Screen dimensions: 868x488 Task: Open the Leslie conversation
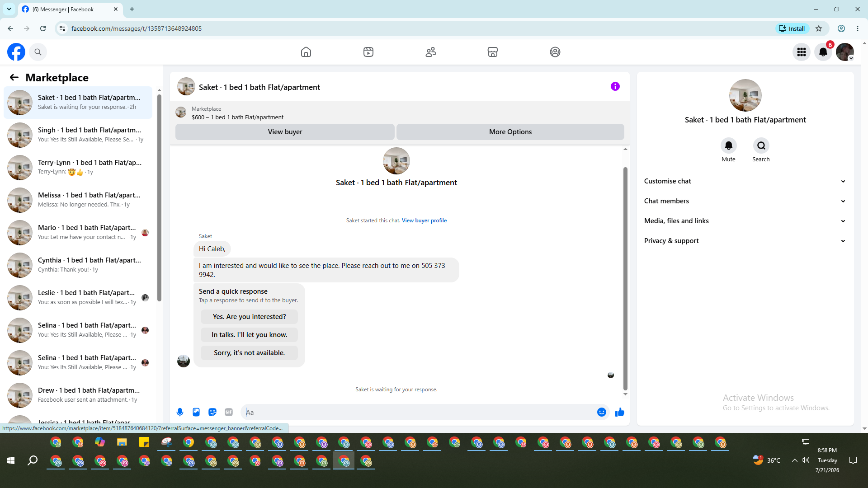[x=78, y=298]
